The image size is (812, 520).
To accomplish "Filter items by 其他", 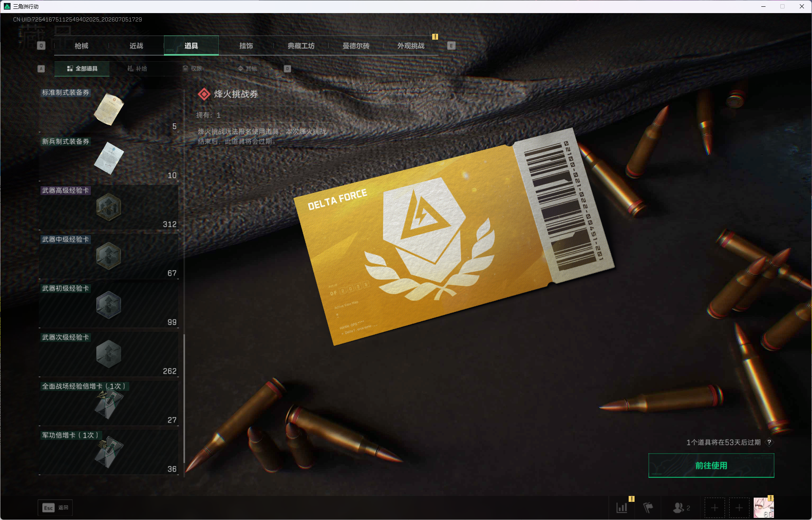I will pyautogui.click(x=247, y=68).
